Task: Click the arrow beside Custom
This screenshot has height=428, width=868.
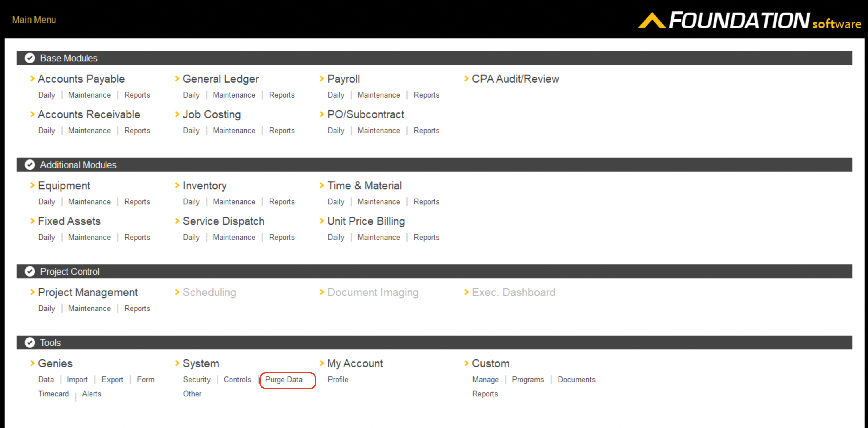Action: 466,363
